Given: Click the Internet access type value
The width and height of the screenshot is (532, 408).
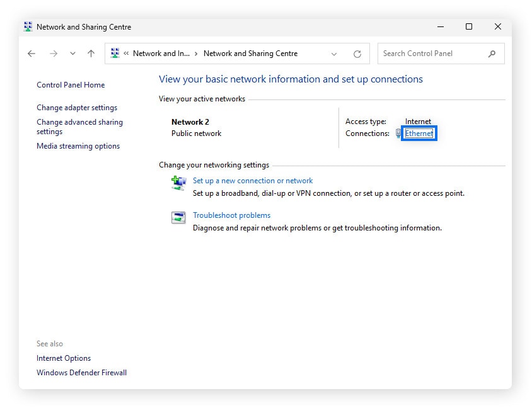Looking at the screenshot, I should click(x=418, y=122).
